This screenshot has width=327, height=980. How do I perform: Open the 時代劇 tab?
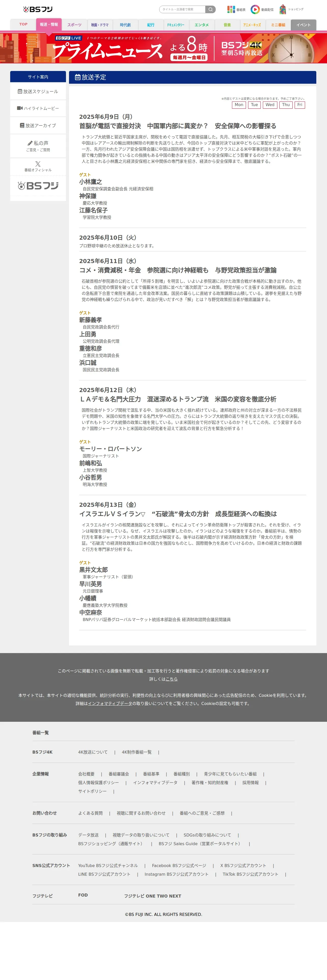pyautogui.click(x=125, y=25)
